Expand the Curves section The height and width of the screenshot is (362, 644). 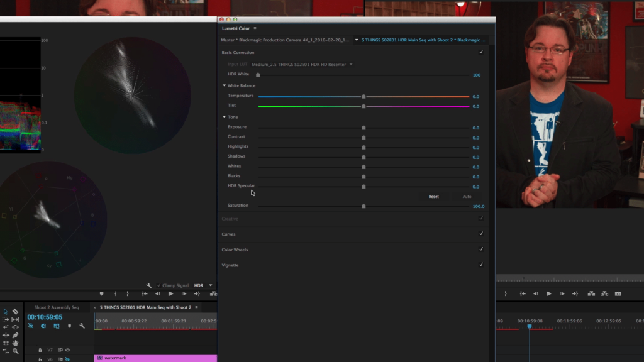coord(228,234)
